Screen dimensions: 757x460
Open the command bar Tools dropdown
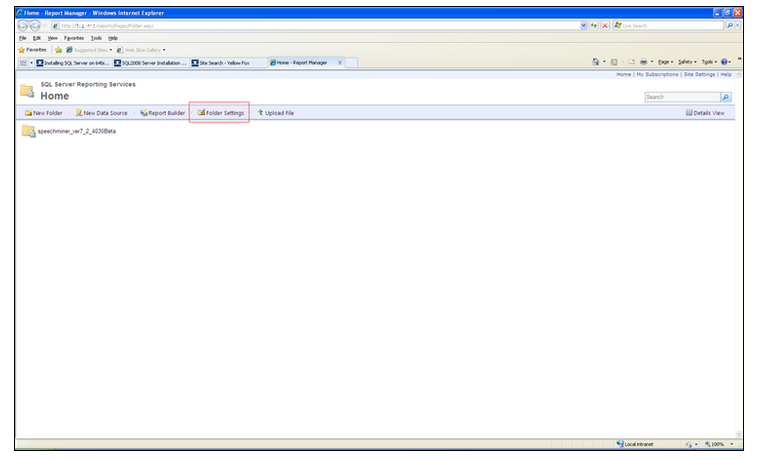pos(709,62)
